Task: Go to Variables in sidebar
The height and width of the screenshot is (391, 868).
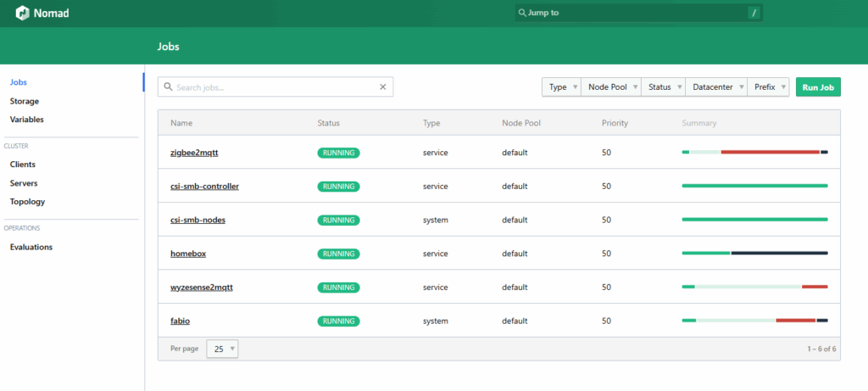Action: [x=27, y=120]
